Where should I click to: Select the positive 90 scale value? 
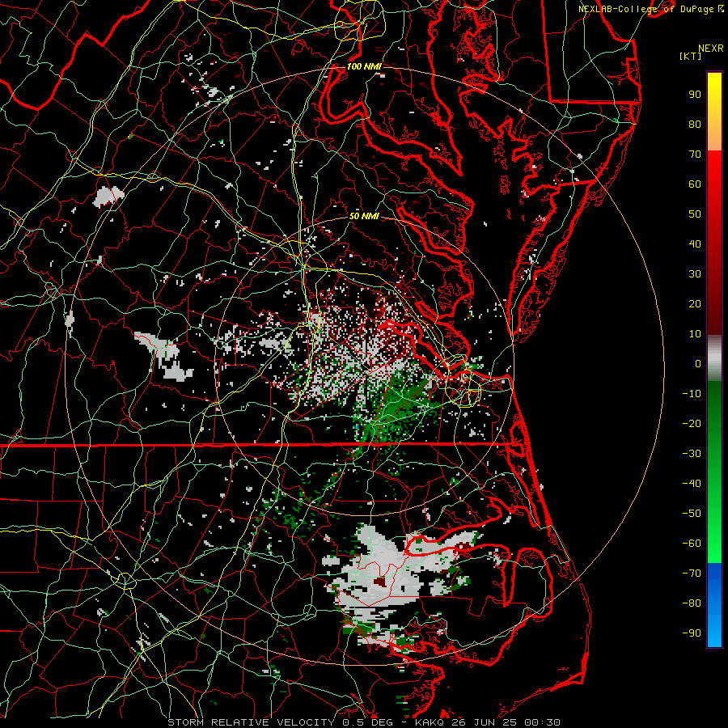695,95
